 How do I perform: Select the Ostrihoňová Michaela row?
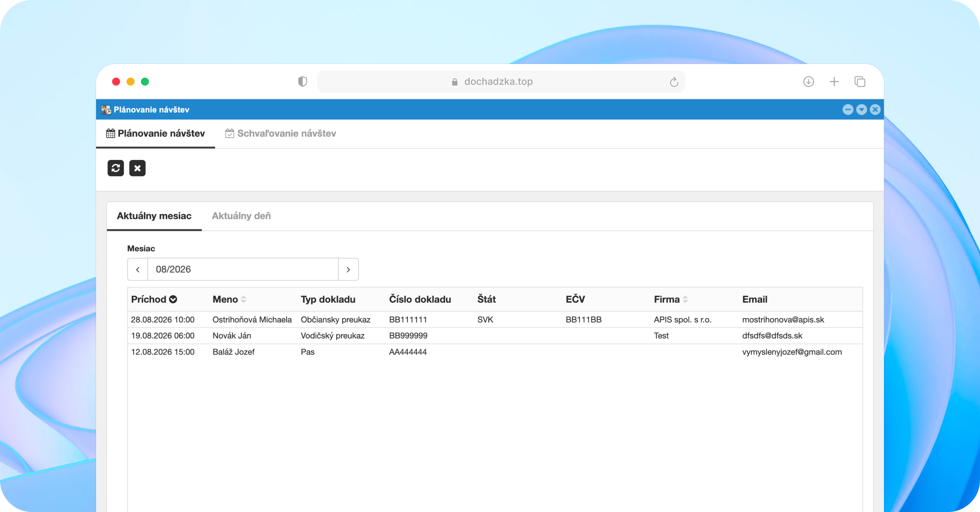[495, 320]
